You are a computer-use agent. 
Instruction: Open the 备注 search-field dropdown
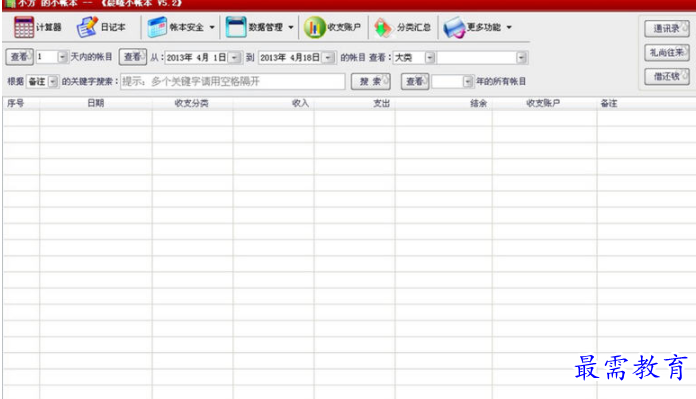pos(53,82)
